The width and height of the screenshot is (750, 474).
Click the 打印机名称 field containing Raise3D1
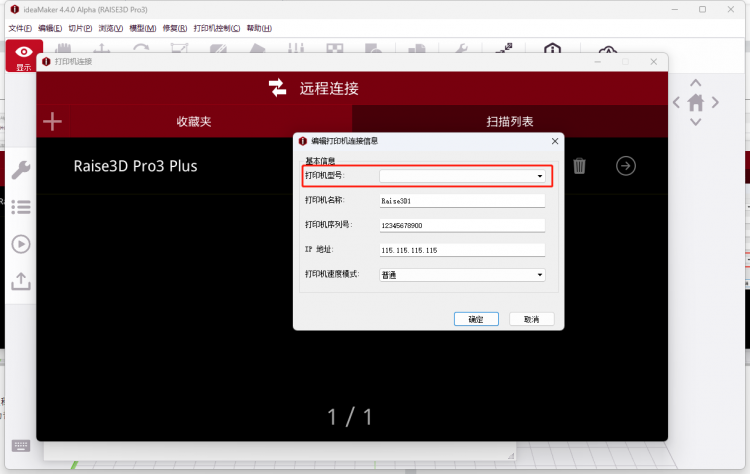click(462, 201)
